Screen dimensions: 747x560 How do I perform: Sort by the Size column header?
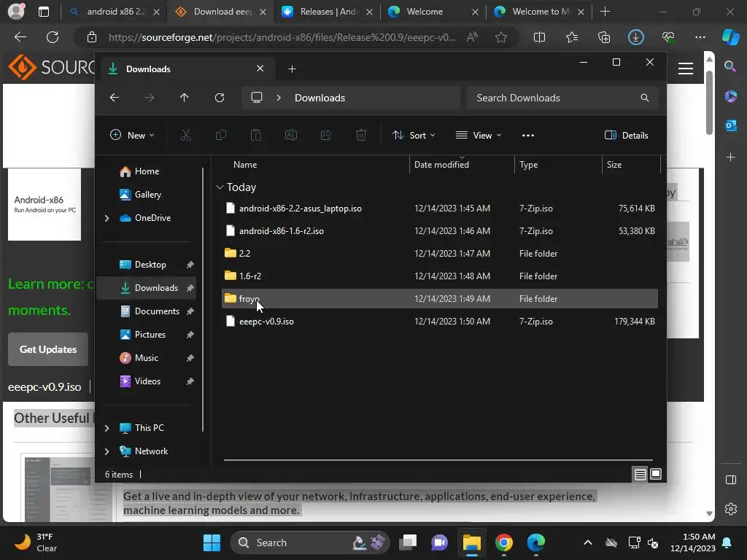631,165
